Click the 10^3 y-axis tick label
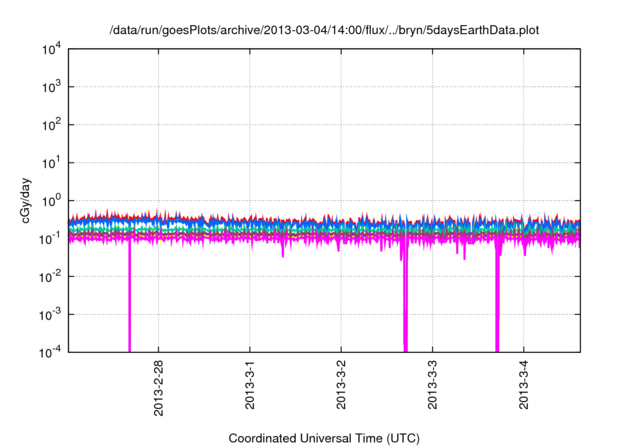640x448 pixels. 51,87
